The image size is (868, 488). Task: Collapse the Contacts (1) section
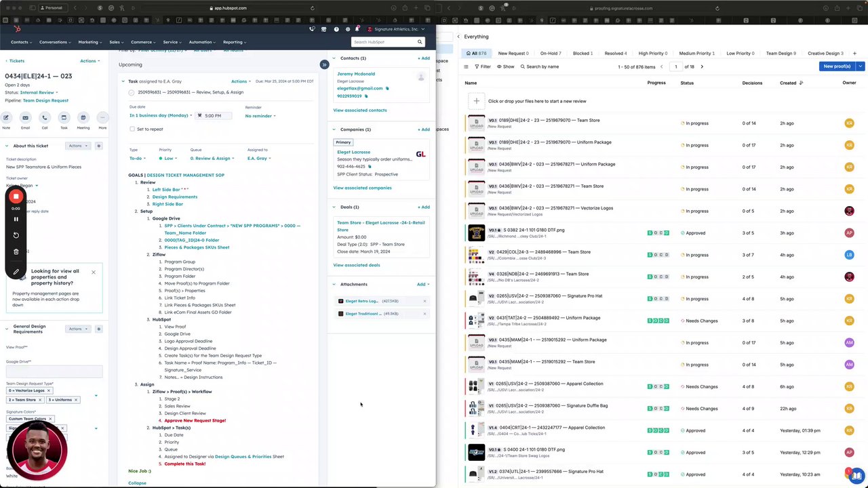(334, 58)
